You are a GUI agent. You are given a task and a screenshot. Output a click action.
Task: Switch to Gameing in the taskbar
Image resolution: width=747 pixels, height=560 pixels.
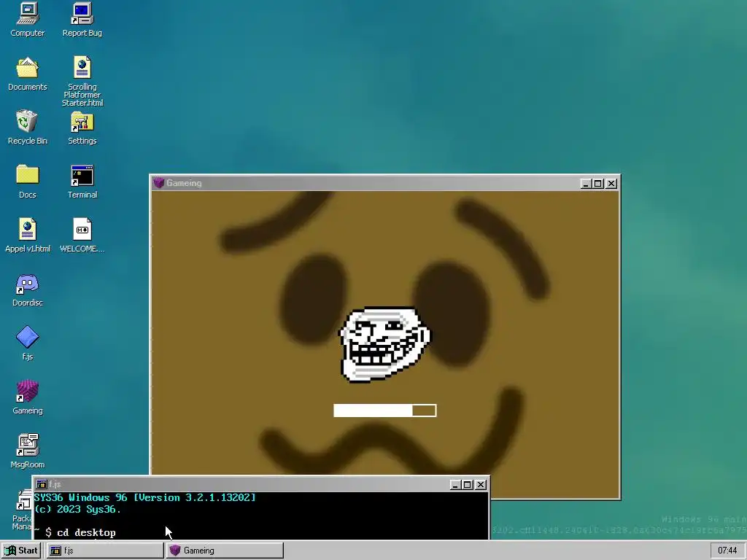tap(225, 551)
